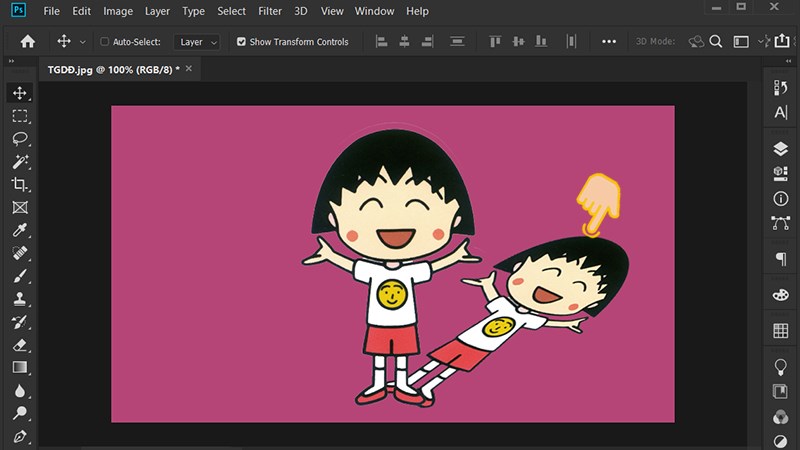Select the Crop tool
Image resolution: width=800 pixels, height=450 pixels.
(x=19, y=185)
